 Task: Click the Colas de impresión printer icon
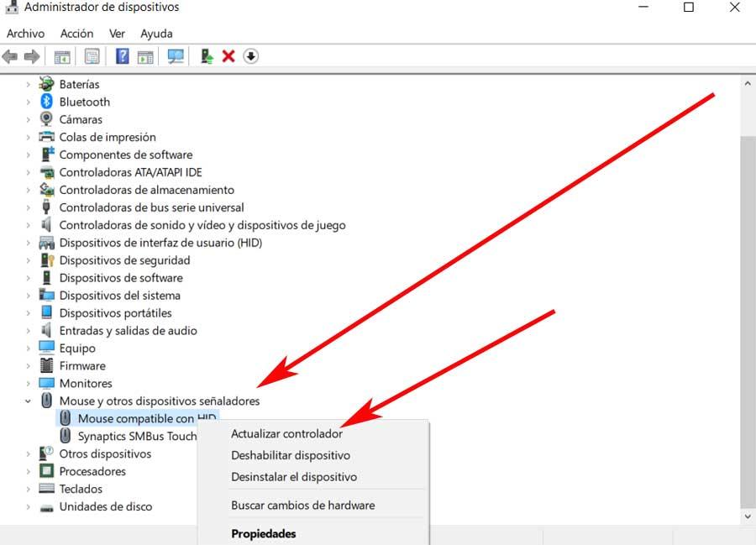click(x=46, y=137)
